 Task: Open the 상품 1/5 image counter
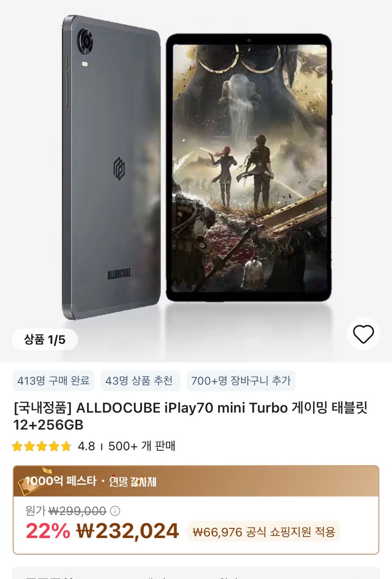coord(45,339)
